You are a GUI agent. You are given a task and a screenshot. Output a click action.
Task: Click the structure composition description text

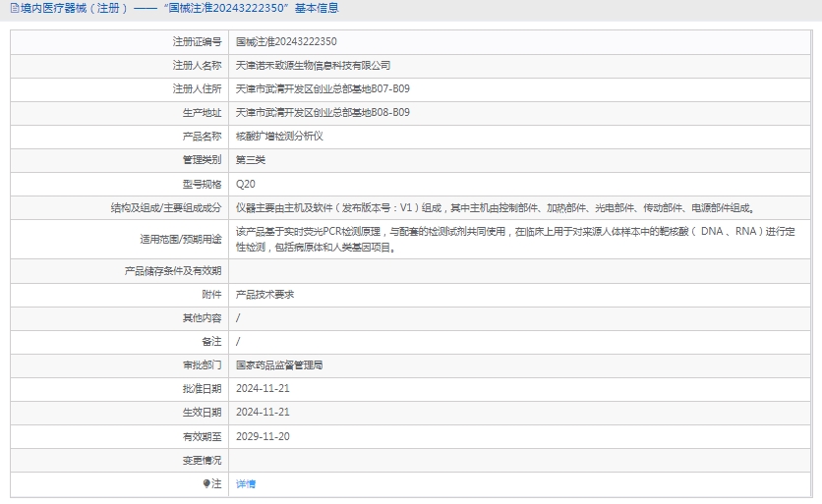click(x=494, y=207)
